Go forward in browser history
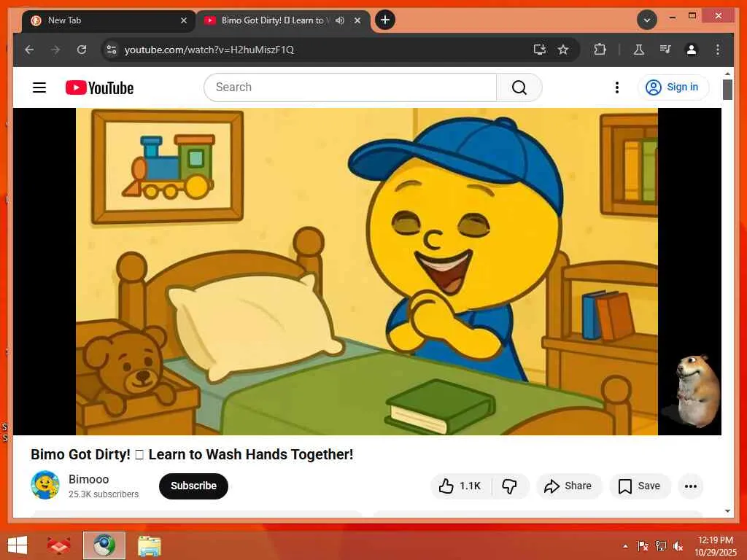 (55, 50)
